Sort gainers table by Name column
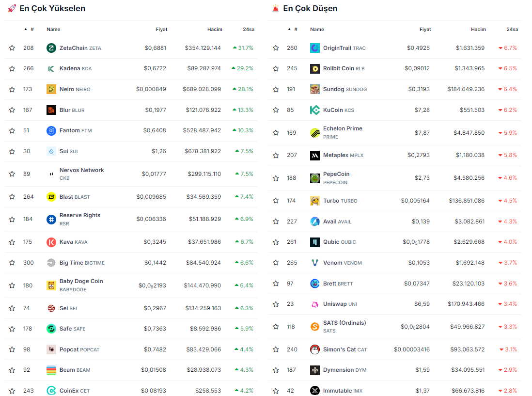The width and height of the screenshot is (532, 396). [x=53, y=30]
